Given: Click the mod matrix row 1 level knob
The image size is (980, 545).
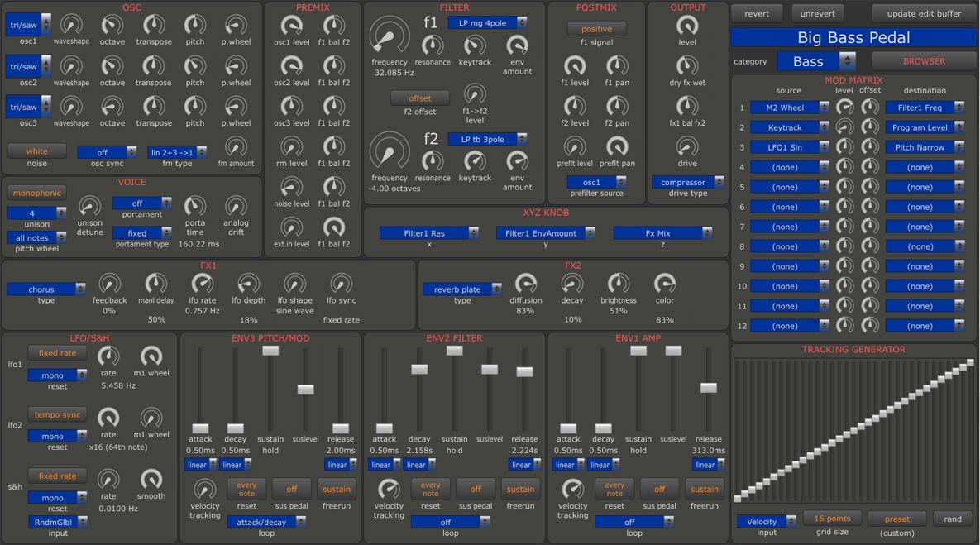Looking at the screenshot, I should [x=844, y=108].
